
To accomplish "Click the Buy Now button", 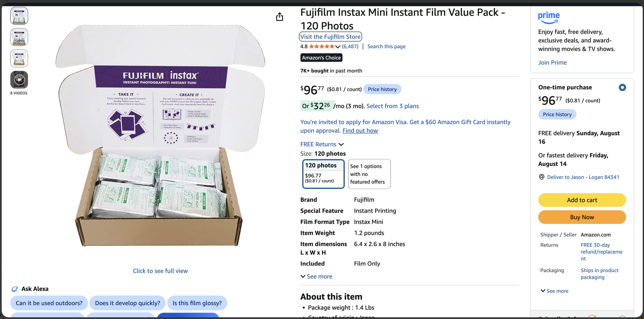I will coord(582,217).
